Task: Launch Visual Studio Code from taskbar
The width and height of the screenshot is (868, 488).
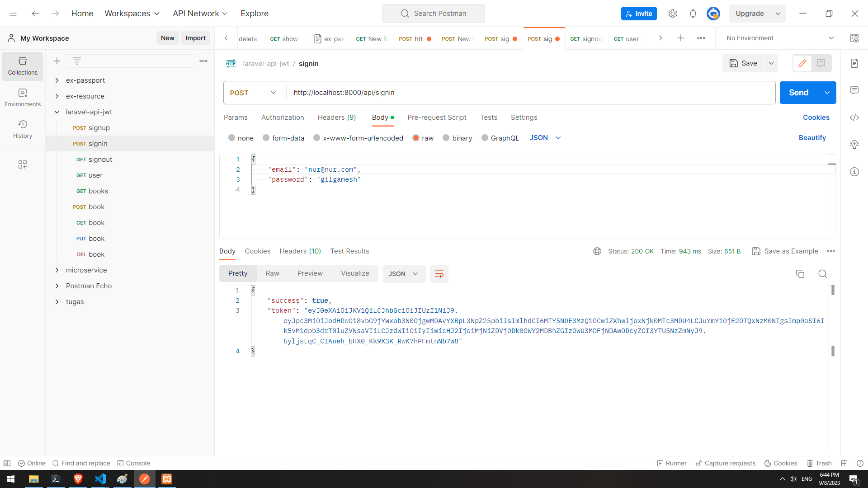Action: click(100, 479)
